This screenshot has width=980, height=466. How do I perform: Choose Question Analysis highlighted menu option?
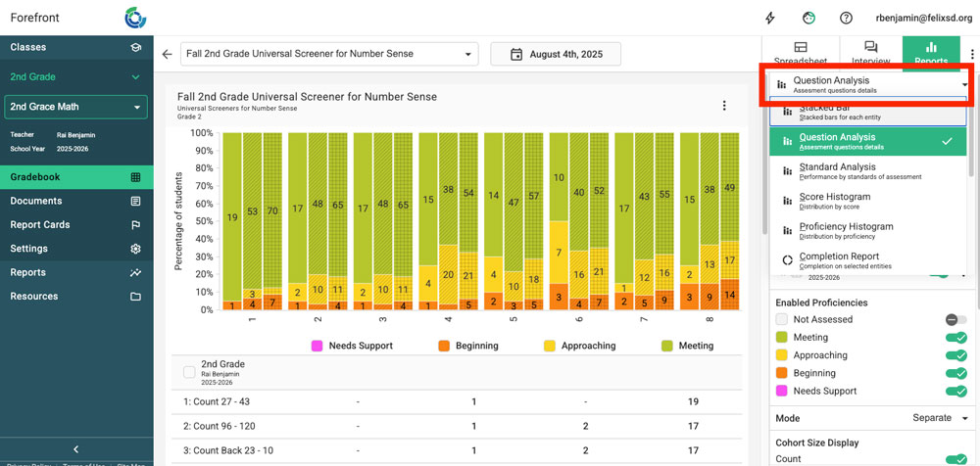point(868,141)
